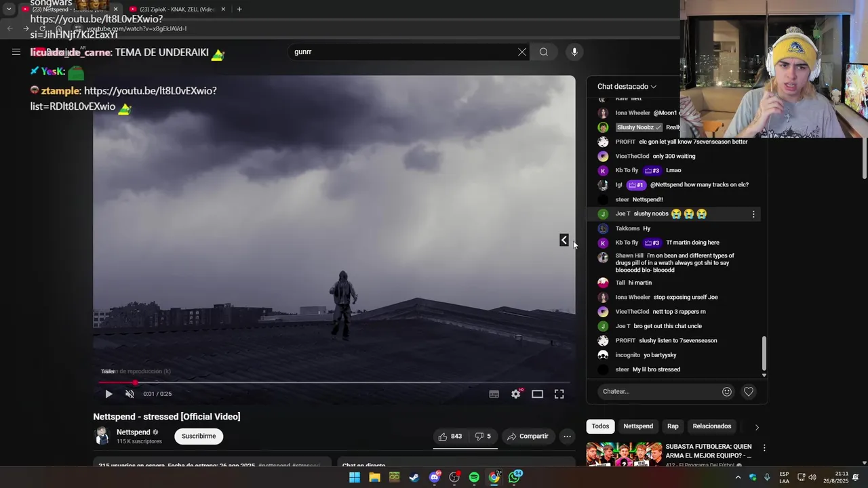This screenshot has width=868, height=488.
Task: Show hidden system tray icons
Action: pos(738,477)
